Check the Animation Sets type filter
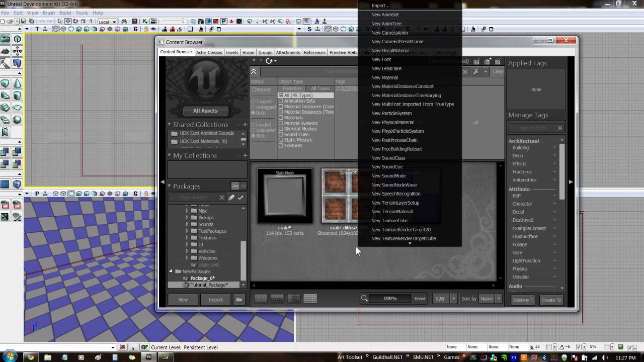 281,101
